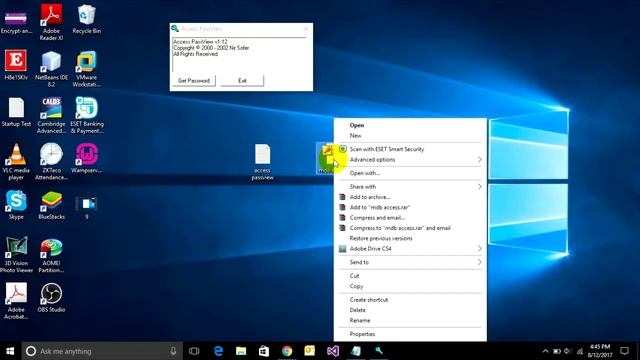
Task: Select the Skype desktop icon
Action: tap(16, 205)
